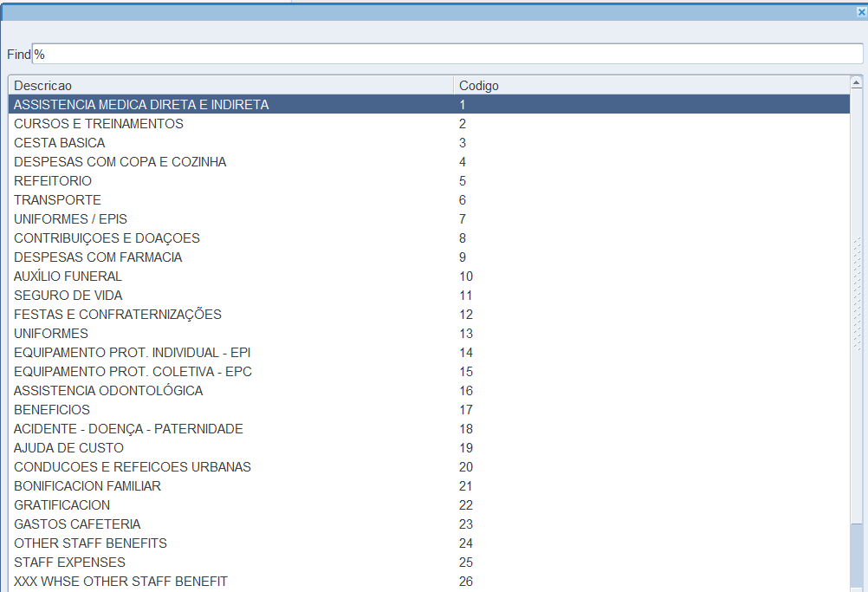The height and width of the screenshot is (592, 868).
Task: Select row ACIDENTE - DOENÇA - PATERNIDADE
Action: [x=429, y=429]
